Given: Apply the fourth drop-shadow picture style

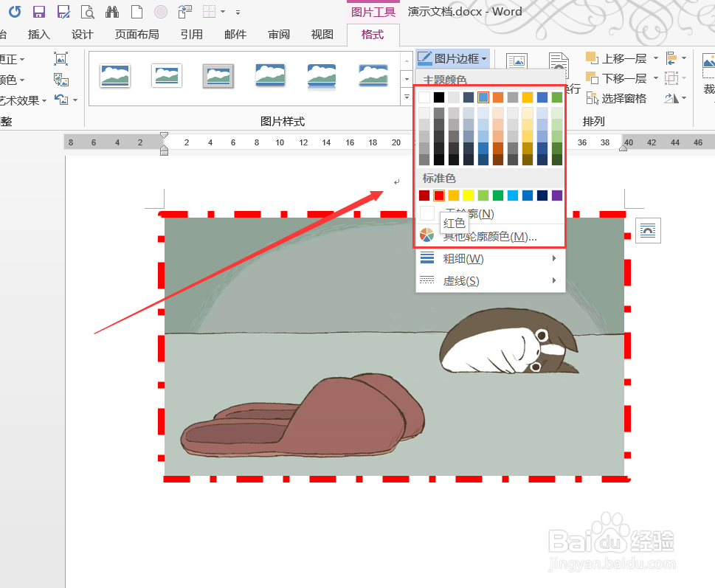Looking at the screenshot, I should click(270, 76).
